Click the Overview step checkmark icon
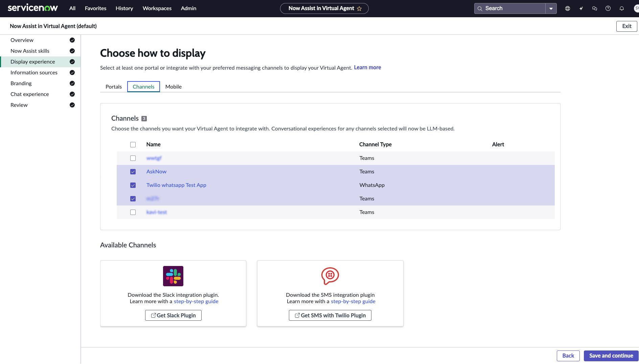This screenshot has height=364, width=639. [x=72, y=40]
